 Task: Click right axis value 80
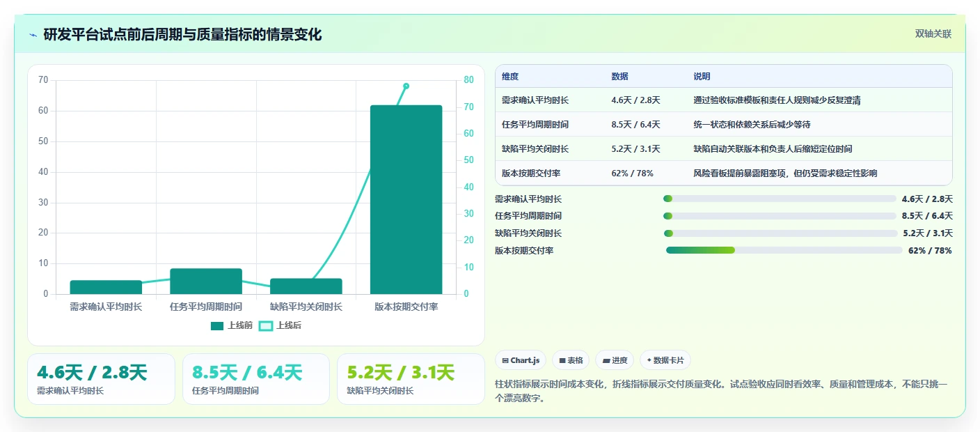click(x=468, y=80)
